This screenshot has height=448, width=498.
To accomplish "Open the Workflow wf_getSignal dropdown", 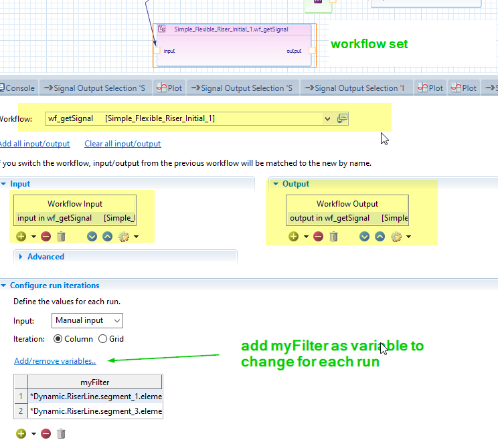I will tap(327, 118).
